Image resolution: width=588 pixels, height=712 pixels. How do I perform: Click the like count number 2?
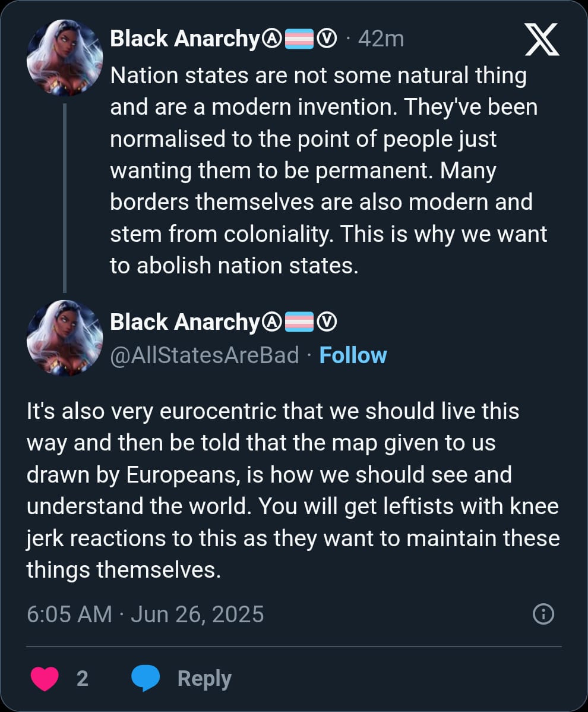coord(83,678)
